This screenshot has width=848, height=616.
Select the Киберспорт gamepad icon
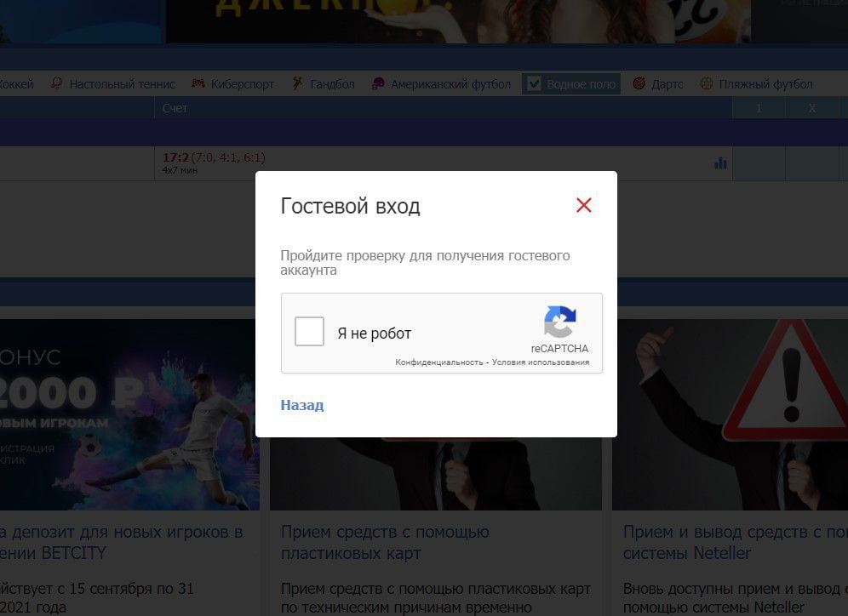(198, 83)
